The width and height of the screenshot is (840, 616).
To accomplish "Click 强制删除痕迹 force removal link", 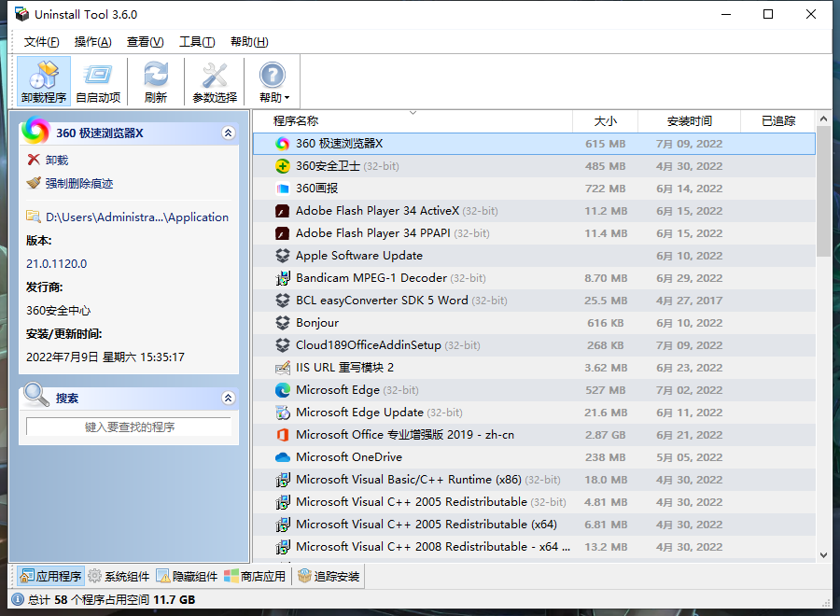I will coord(78,184).
